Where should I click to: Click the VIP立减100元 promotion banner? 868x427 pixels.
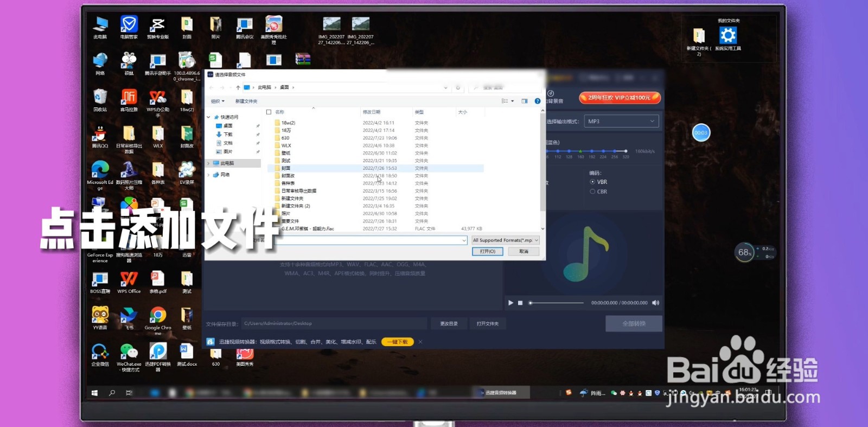tap(620, 98)
